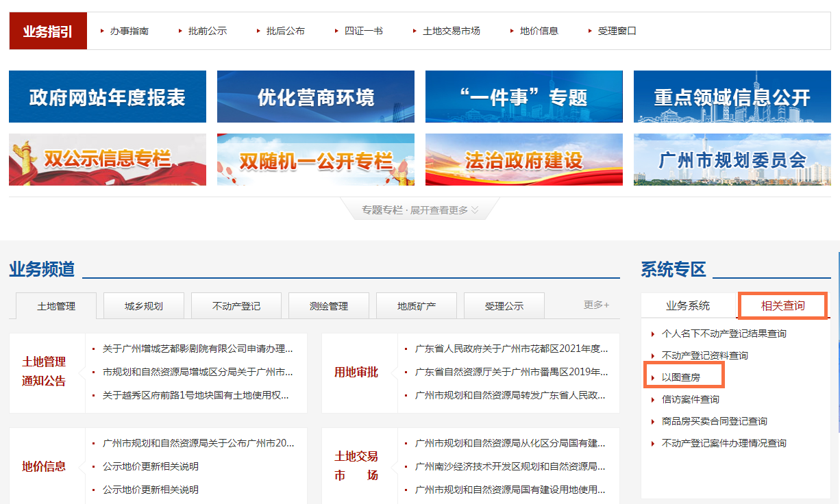Screen dimensions: 840x504
Task: Switch to the 地质矿产 tab
Action: pos(417,306)
